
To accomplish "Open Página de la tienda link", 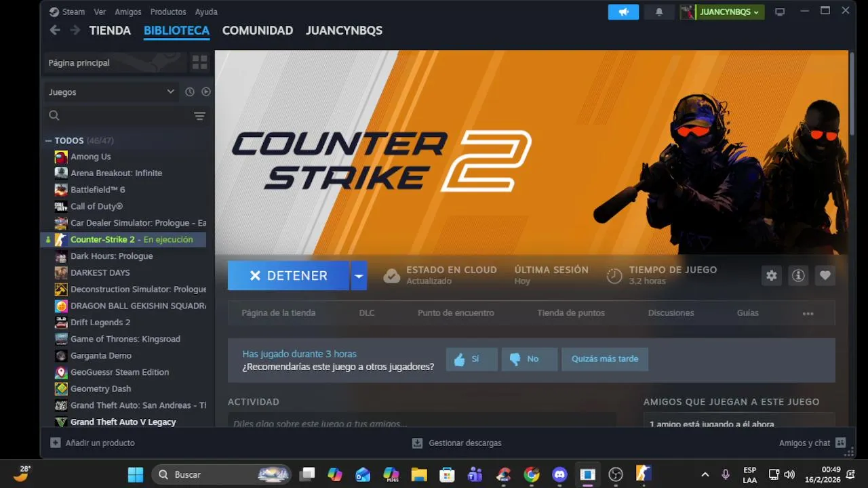I will [279, 313].
